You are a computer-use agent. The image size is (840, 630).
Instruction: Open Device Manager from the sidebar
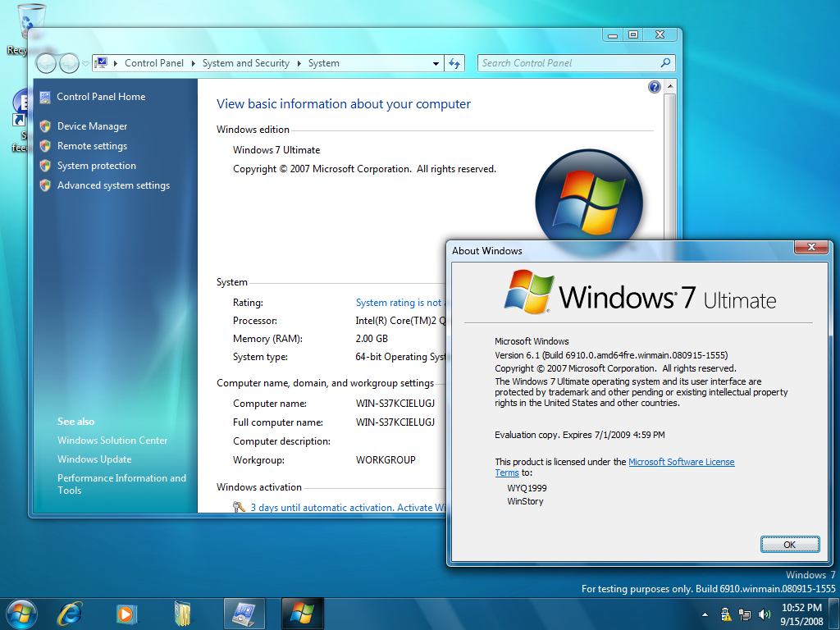[x=92, y=126]
